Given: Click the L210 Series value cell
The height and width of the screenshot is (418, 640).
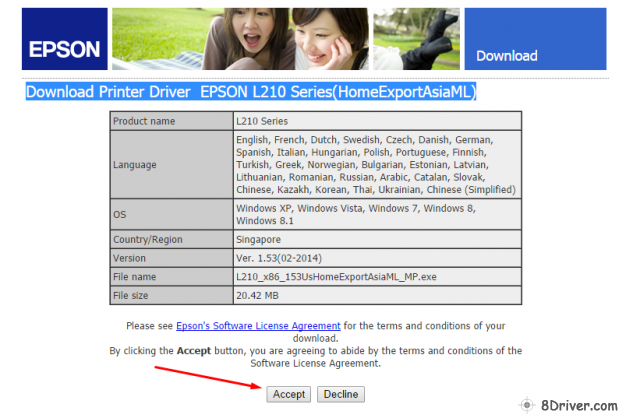Looking at the screenshot, I should click(x=378, y=121).
